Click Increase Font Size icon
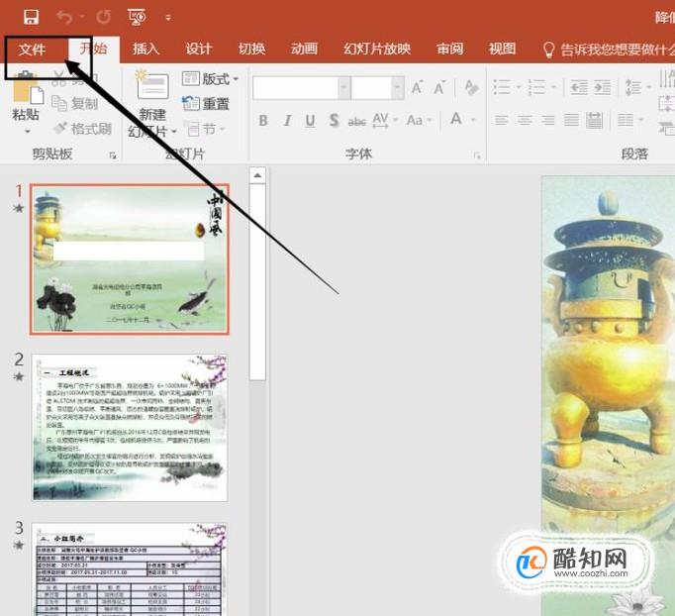Image resolution: width=675 pixels, height=616 pixels. pos(417,88)
